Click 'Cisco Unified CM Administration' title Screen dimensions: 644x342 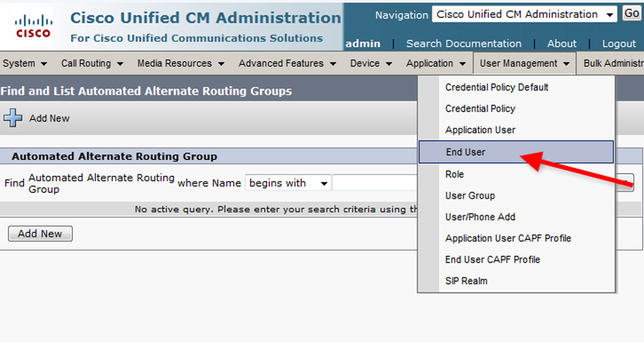click(x=205, y=18)
